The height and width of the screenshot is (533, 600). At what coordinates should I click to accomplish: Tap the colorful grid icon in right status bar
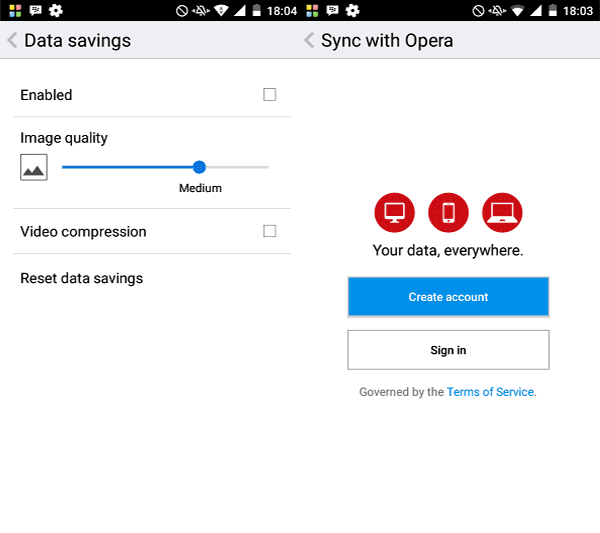coord(312,11)
